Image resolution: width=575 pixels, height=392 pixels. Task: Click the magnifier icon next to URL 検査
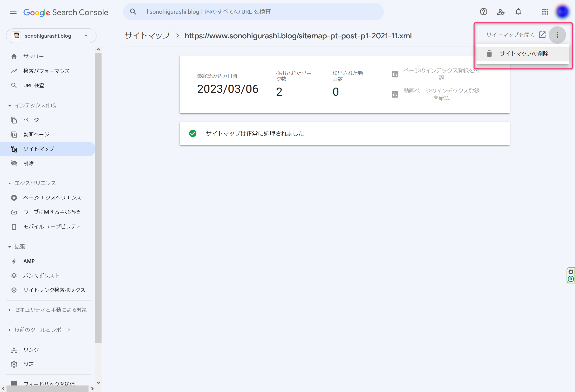(x=14, y=85)
